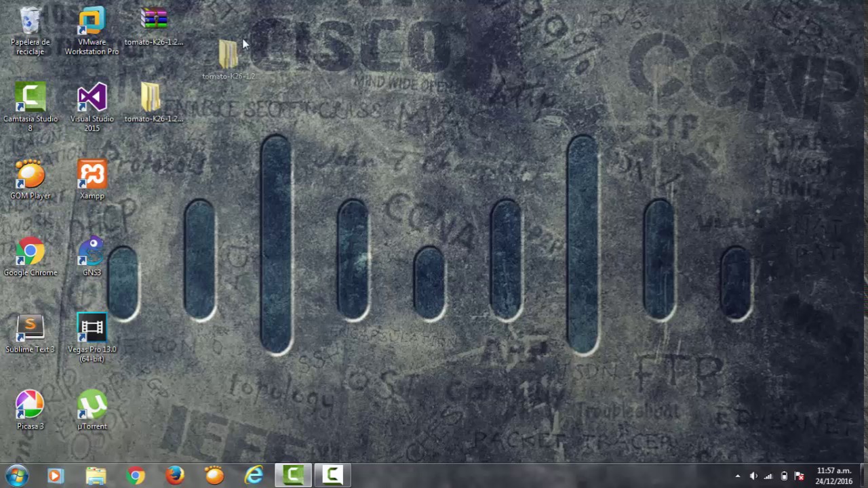Open Windows Explorer from the taskbar

96,476
